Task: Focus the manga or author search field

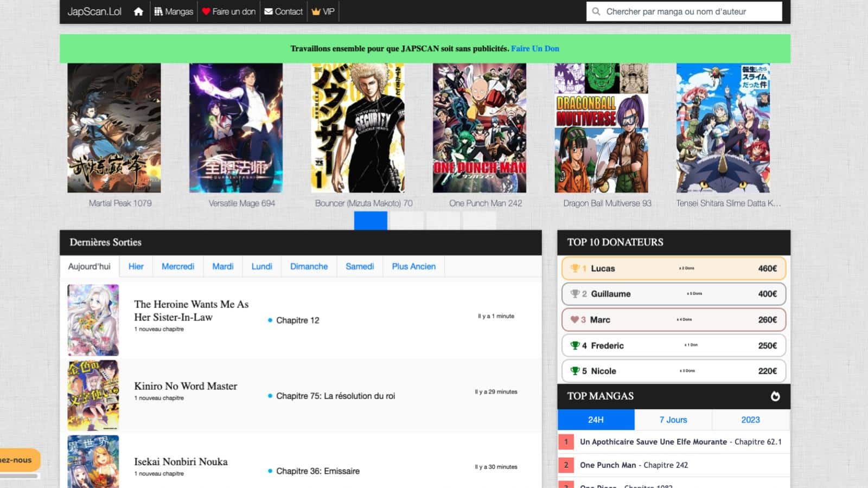Action: point(689,11)
